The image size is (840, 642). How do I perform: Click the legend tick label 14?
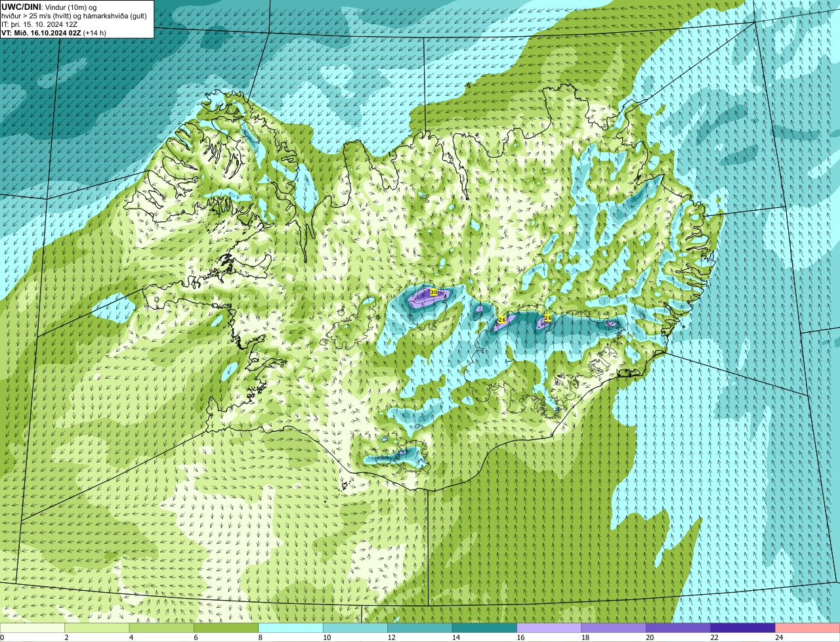455,637
